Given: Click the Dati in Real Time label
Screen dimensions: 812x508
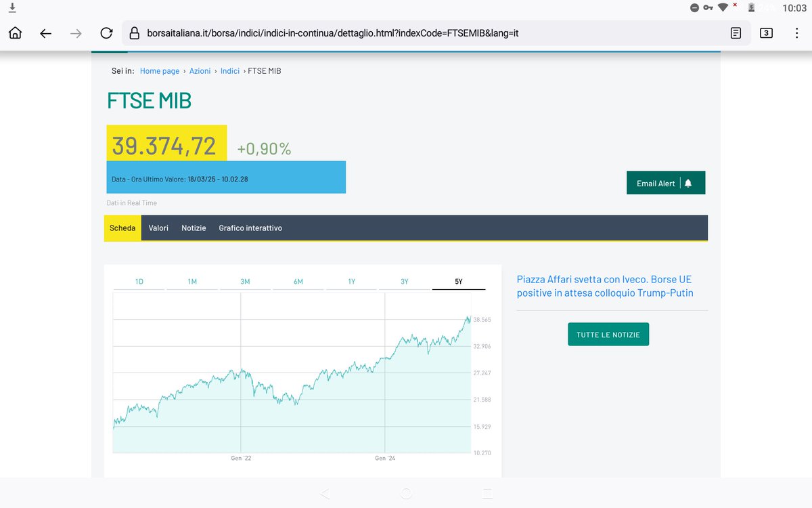Looking at the screenshot, I should tap(132, 203).
